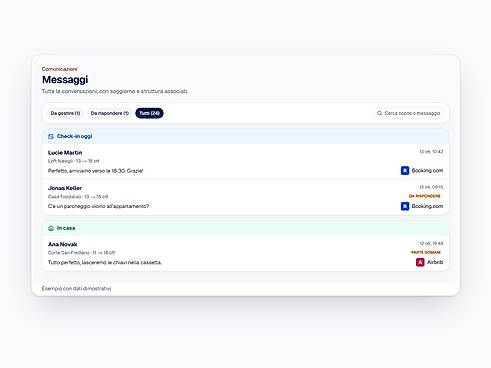Click the timestamp '13 ott, 10:42'
Screen dimensions: 491x368
coord(431,152)
